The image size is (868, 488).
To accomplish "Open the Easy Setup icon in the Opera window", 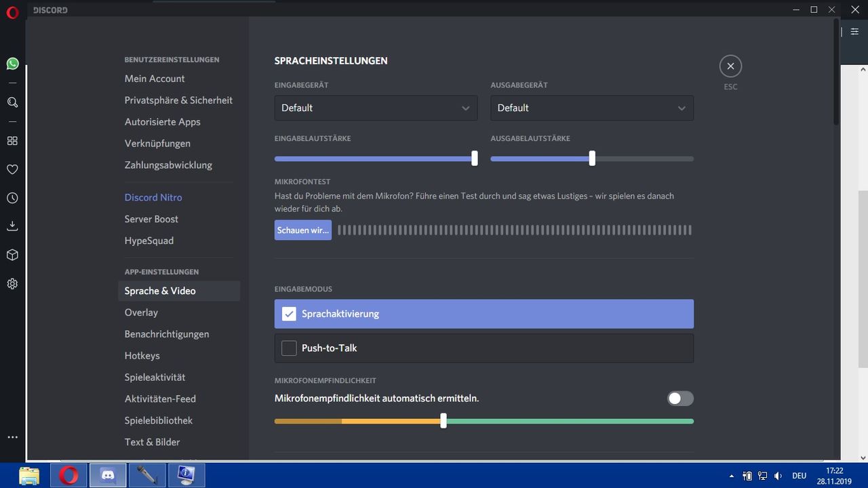I will (854, 31).
